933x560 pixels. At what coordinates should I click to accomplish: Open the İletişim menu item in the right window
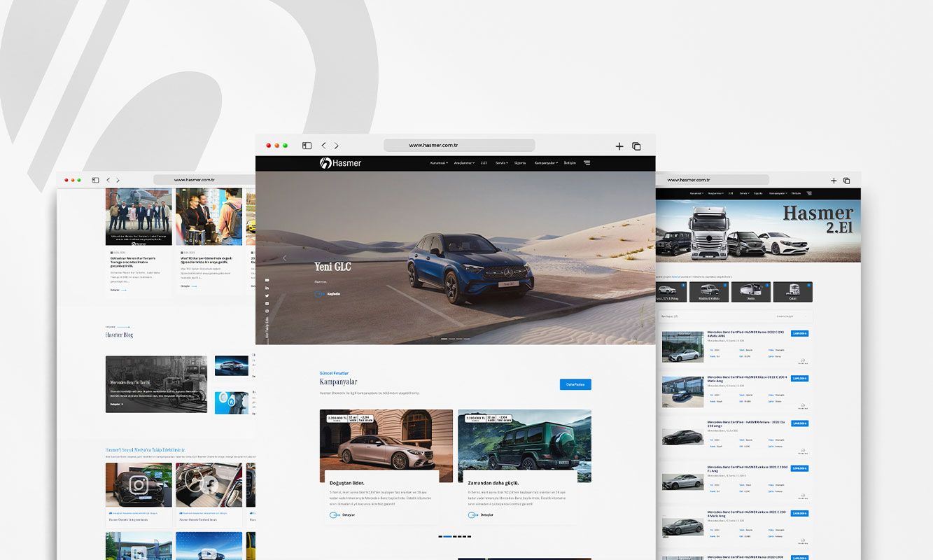tap(796, 193)
